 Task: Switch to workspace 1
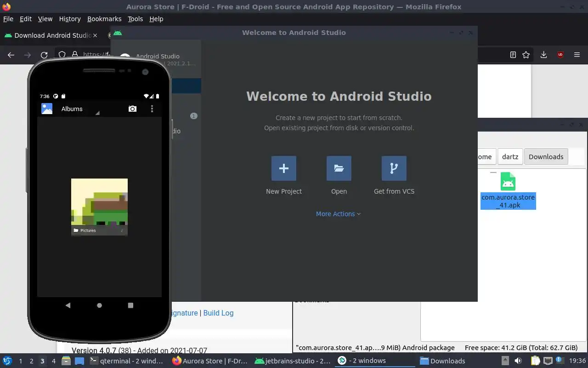pyautogui.click(x=20, y=361)
